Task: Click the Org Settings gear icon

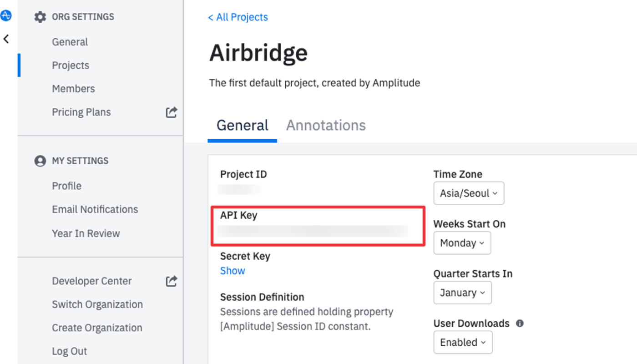Action: [x=40, y=16]
